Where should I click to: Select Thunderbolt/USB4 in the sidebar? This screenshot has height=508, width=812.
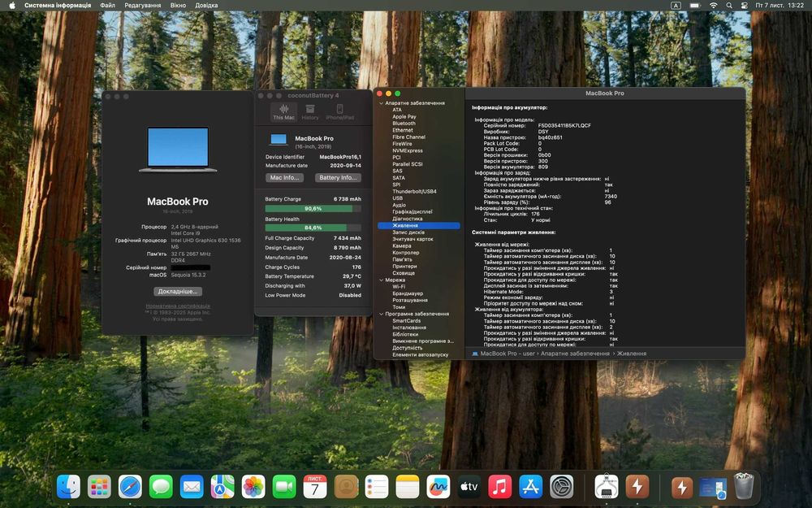414,191
